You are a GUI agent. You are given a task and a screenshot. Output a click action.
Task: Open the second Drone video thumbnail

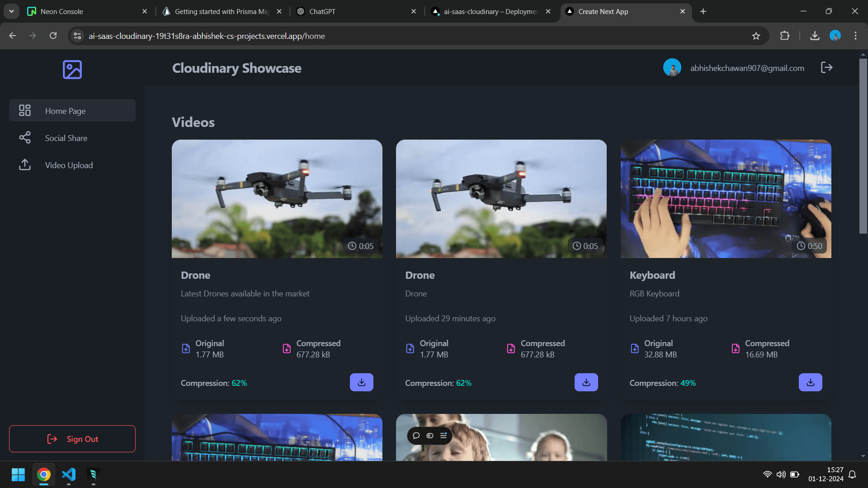pos(501,199)
